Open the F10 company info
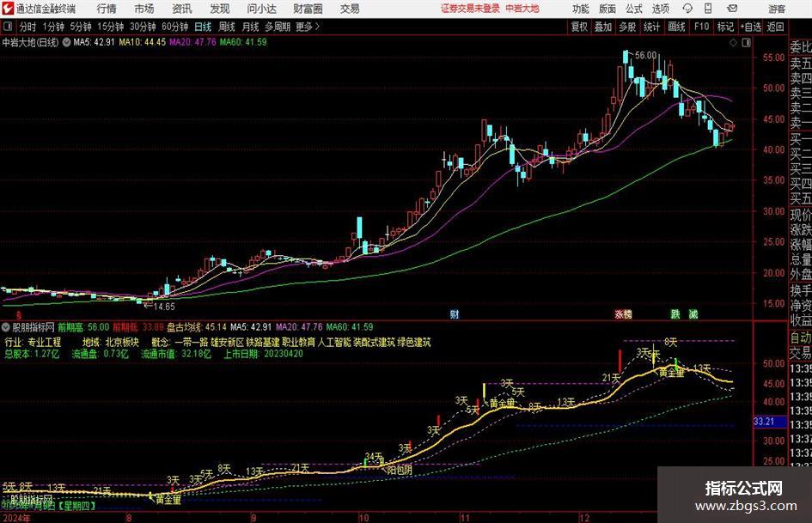Image resolution: width=812 pixels, height=523 pixels. tap(701, 27)
